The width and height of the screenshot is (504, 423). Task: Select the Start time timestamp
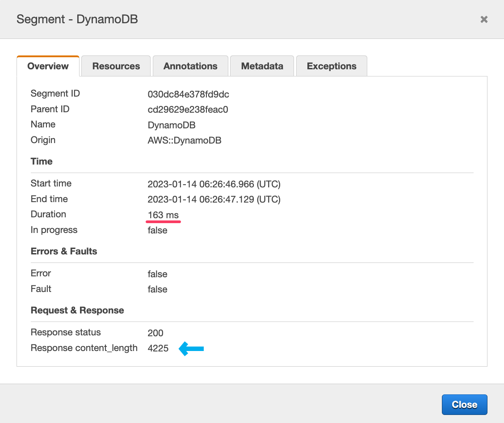214,184
